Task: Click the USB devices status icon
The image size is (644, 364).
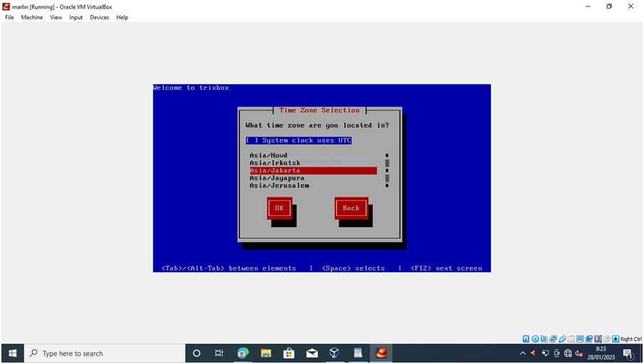Action: (x=562, y=339)
